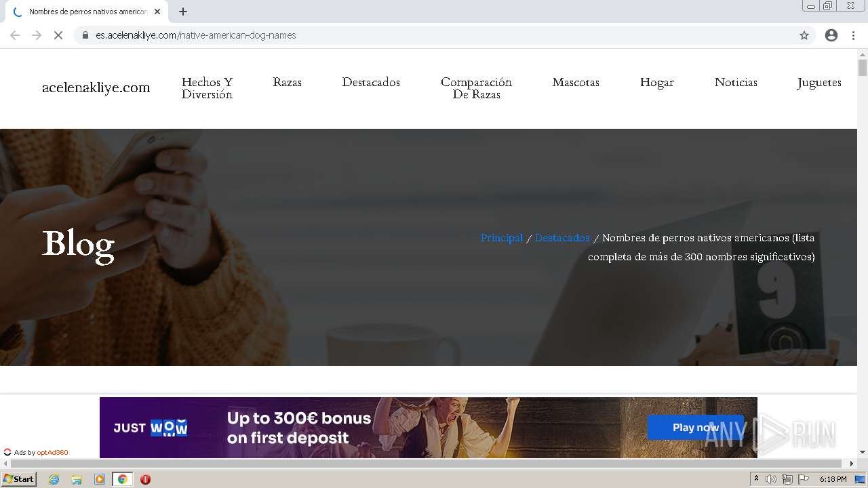
Task: View site info via the padlock icon
Action: pos(85,35)
